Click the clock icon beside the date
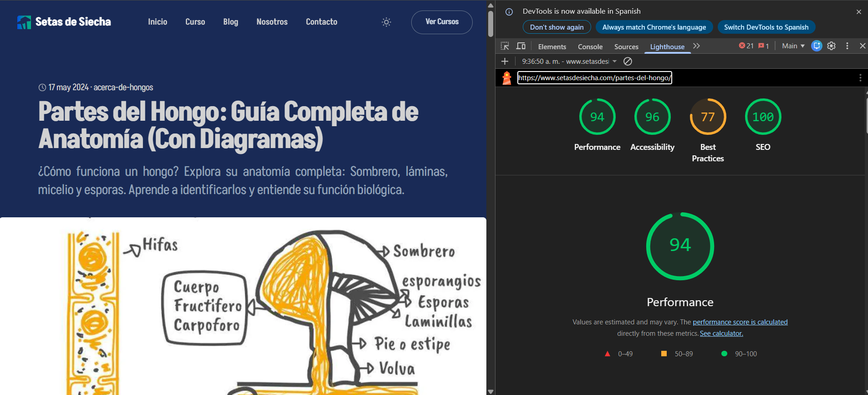Image resolution: width=868 pixels, height=395 pixels. pyautogui.click(x=42, y=87)
